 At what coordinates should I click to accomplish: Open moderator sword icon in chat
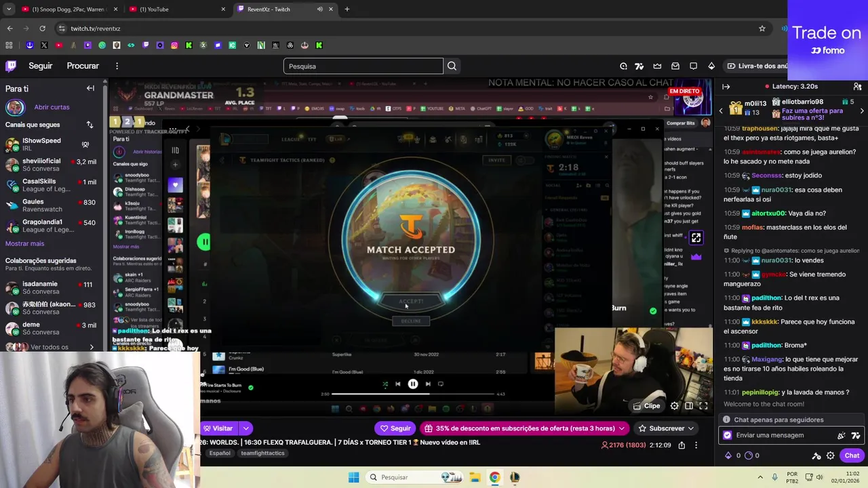pyautogui.click(x=816, y=455)
